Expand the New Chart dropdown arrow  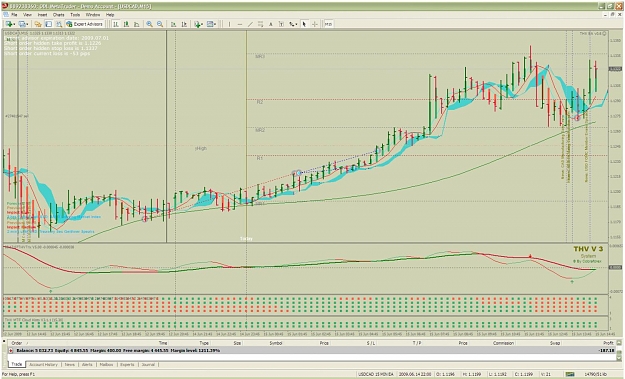14,24
